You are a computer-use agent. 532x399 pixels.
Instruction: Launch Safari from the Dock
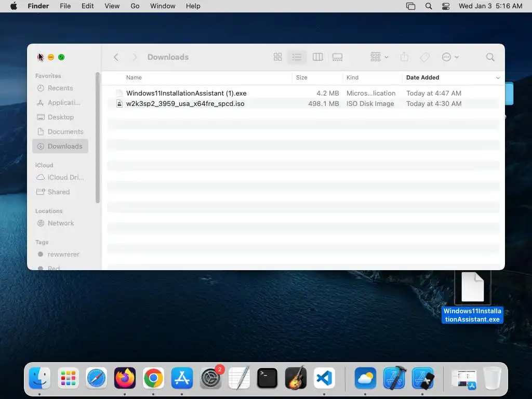coord(96,378)
